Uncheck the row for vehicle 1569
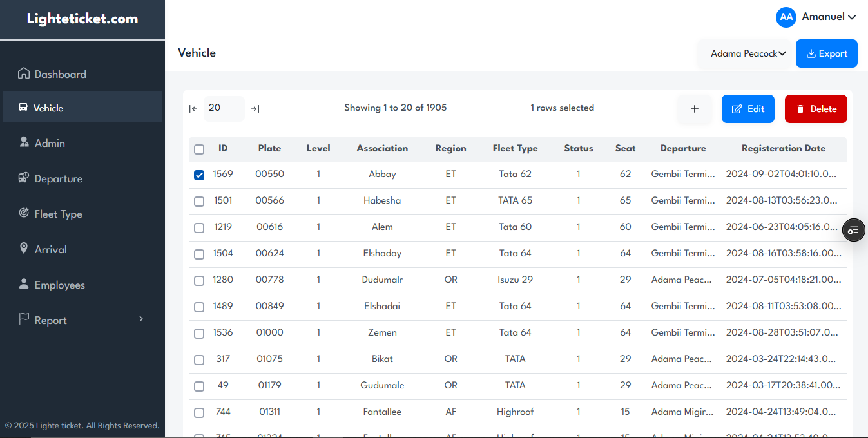868x438 pixels. click(x=198, y=174)
